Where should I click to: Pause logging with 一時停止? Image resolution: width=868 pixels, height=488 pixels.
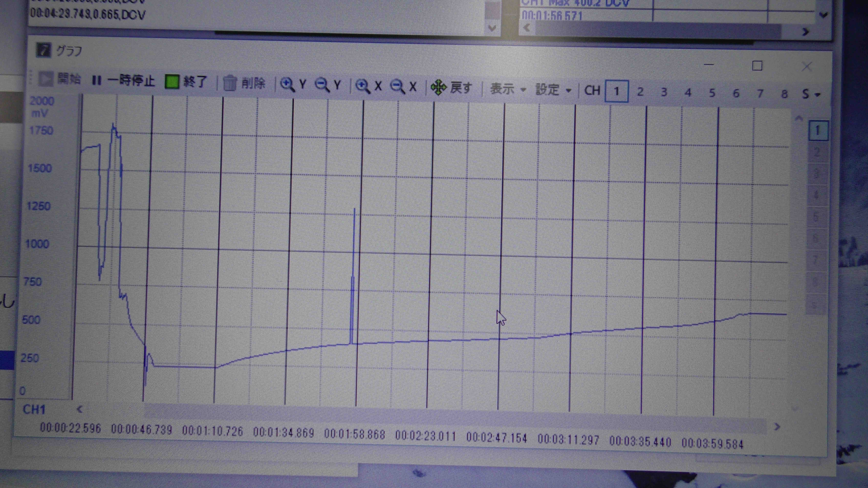click(123, 81)
